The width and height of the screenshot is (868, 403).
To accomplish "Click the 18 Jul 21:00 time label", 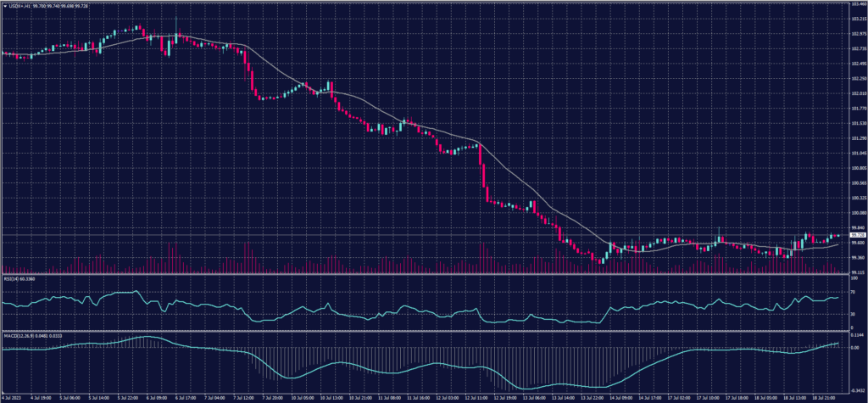I will tap(821, 397).
